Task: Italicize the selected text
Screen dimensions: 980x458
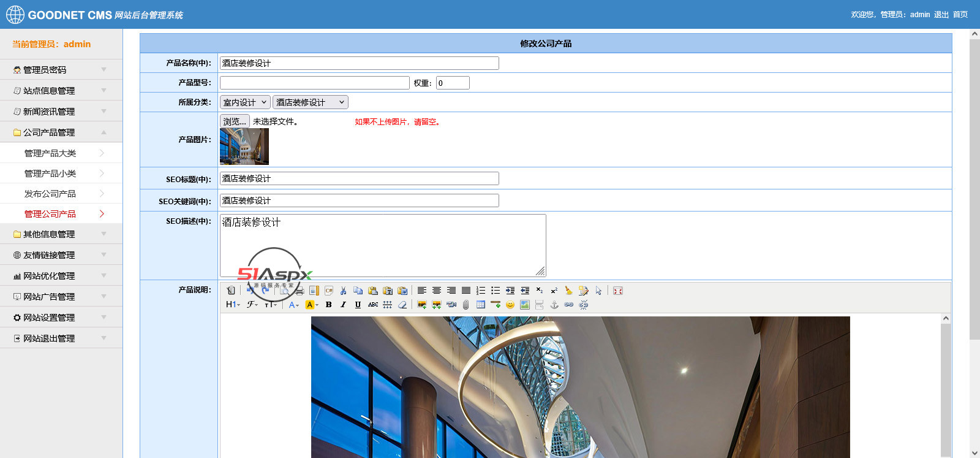Action: click(x=344, y=305)
